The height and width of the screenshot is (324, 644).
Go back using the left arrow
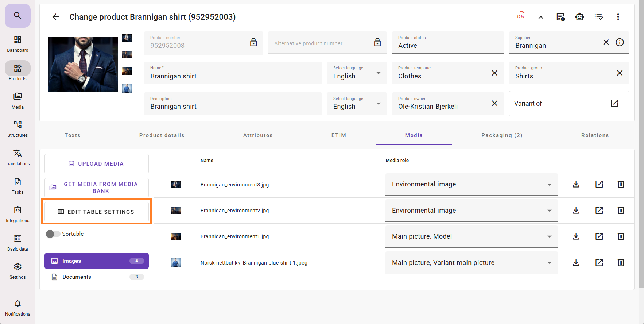[55, 17]
